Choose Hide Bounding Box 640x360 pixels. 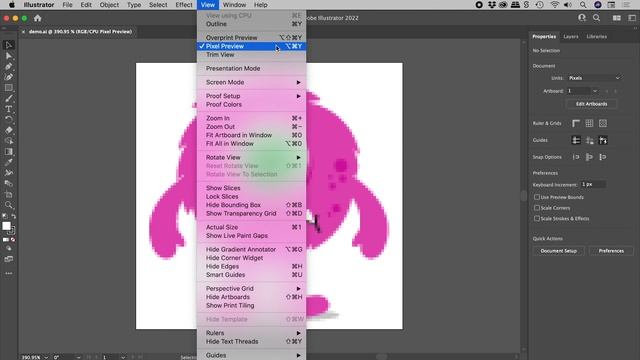pos(251,205)
